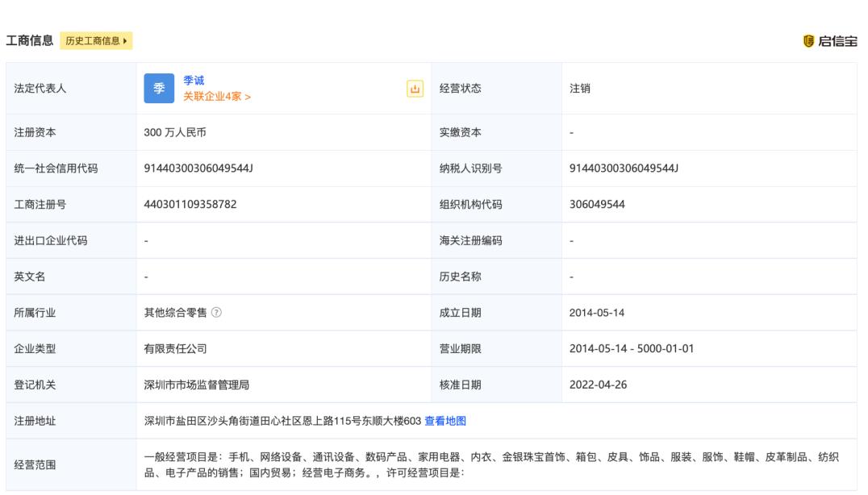Select the 工商信息 section header
Image resolution: width=868 pixels, height=495 pixels.
point(28,38)
